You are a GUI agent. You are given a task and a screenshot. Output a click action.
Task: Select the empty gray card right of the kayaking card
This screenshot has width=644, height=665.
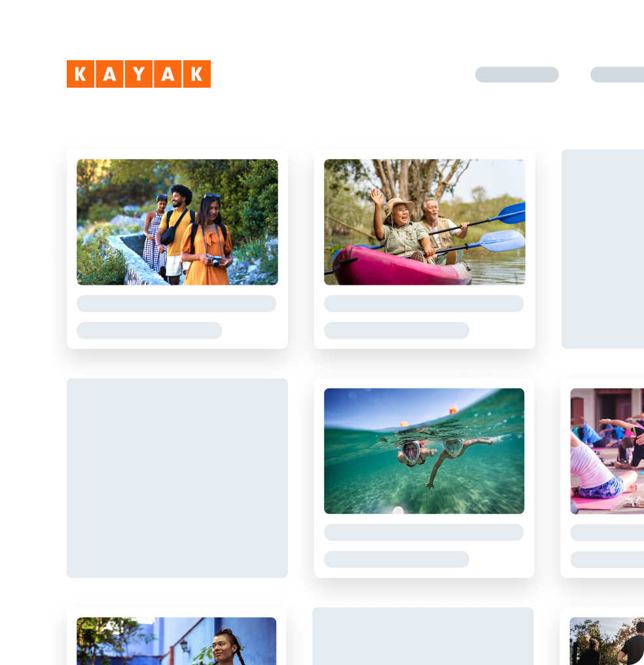pos(603,249)
